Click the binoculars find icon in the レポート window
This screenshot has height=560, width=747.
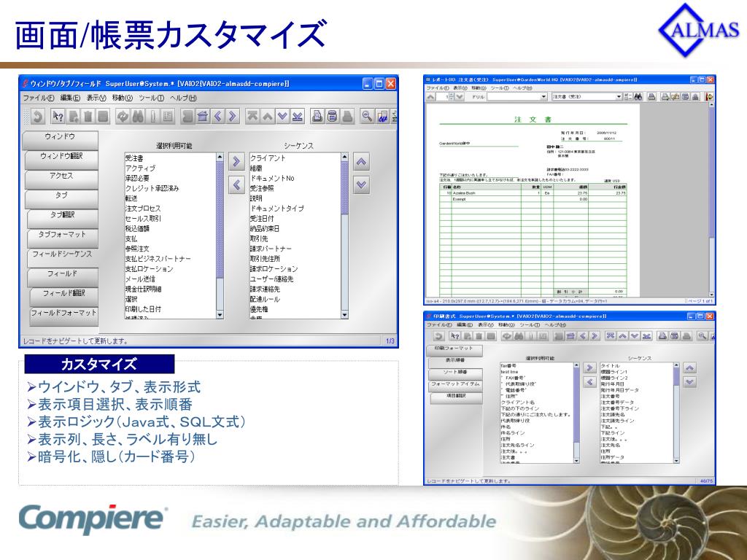638,97
